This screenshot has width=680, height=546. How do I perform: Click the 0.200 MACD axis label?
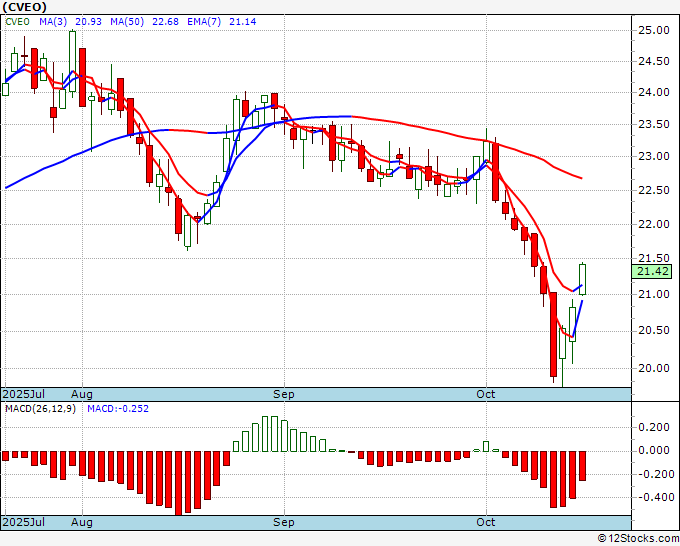pyautogui.click(x=653, y=427)
